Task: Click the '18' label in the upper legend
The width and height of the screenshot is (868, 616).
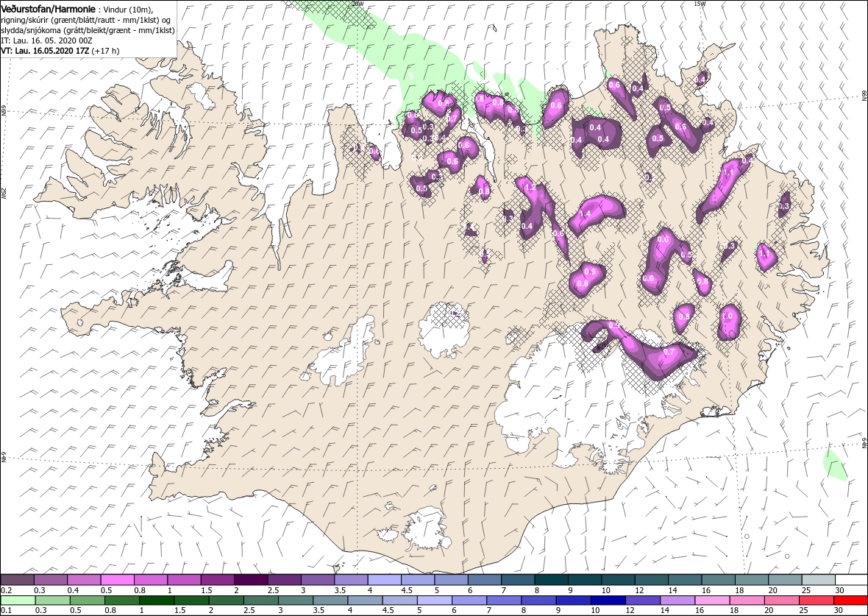Action: 739,590
